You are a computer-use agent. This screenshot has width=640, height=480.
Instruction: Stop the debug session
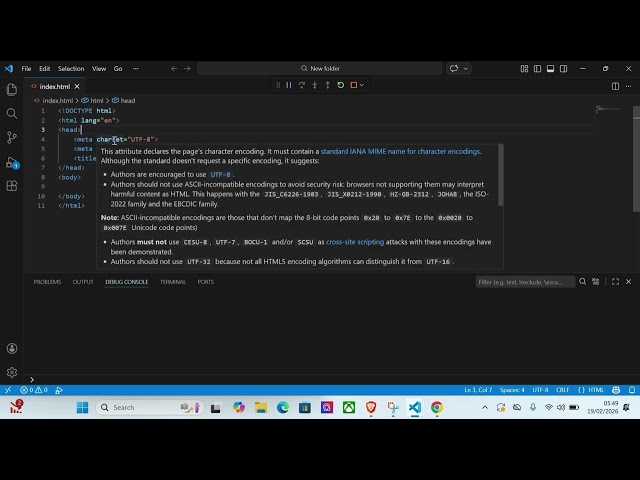(354, 85)
